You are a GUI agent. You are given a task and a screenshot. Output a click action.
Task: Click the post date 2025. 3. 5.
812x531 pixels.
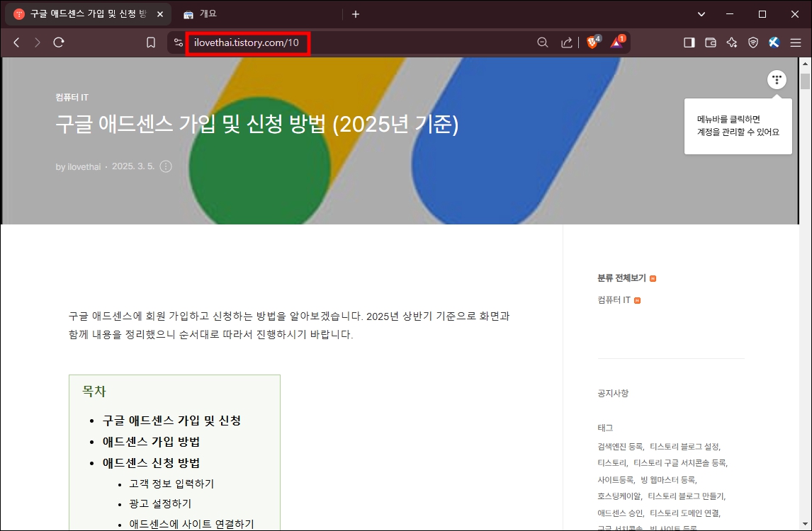[133, 166]
